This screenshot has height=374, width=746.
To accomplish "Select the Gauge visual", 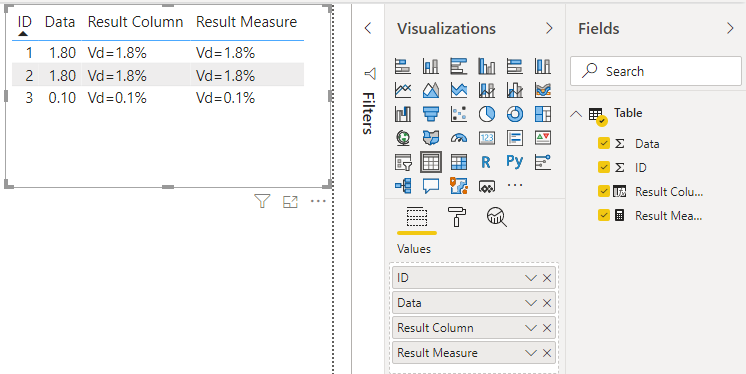I will (459, 138).
